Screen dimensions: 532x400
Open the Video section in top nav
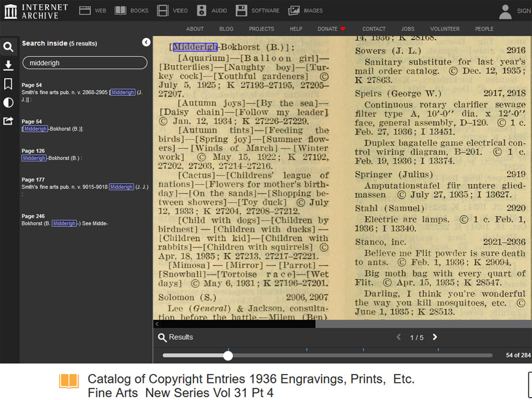172,11
